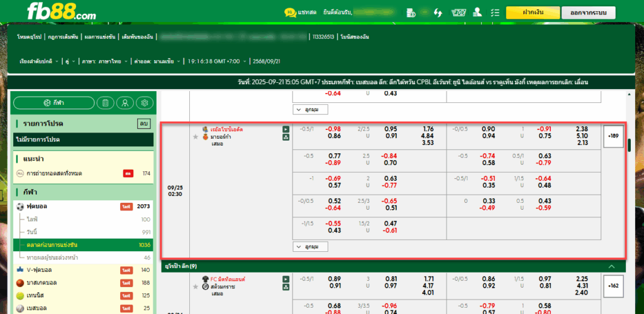This screenshot has width=644, height=314.
Task: Open the เรียงลำดับปกติ sorting dropdown
Action: pos(39,62)
